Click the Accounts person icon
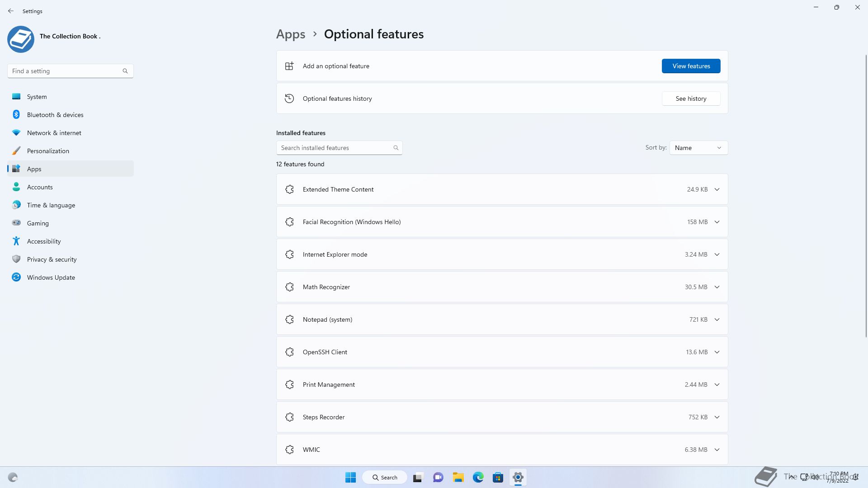 pyautogui.click(x=16, y=187)
